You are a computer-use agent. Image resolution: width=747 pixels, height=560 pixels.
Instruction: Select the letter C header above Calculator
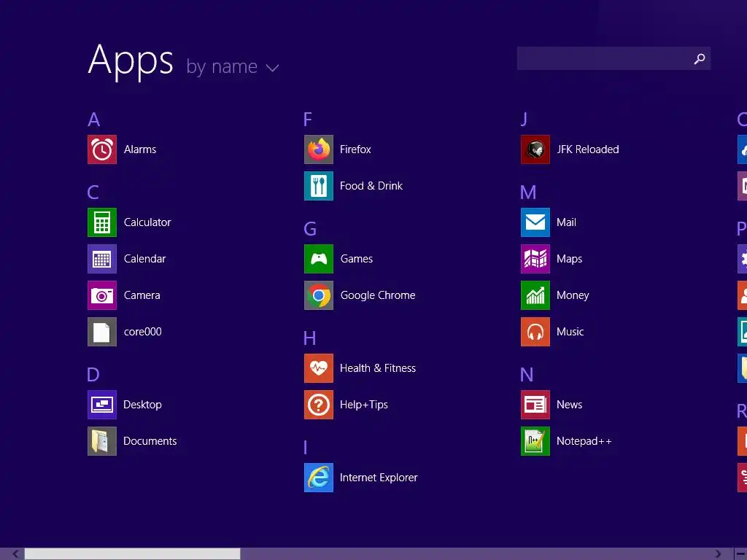93,192
